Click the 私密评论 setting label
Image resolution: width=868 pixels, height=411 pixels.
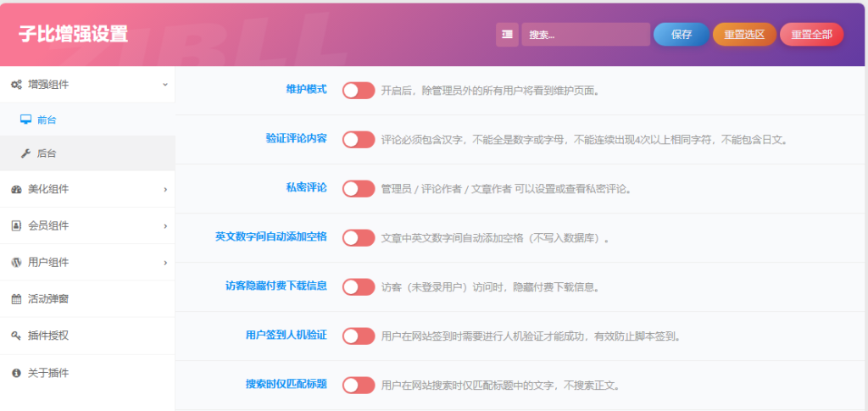coord(306,188)
